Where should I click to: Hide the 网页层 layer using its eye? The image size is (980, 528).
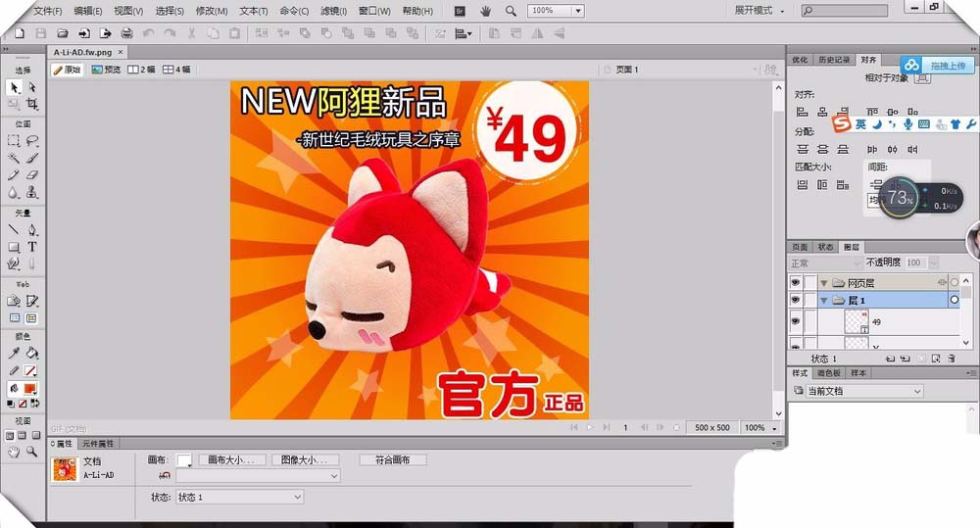(796, 283)
